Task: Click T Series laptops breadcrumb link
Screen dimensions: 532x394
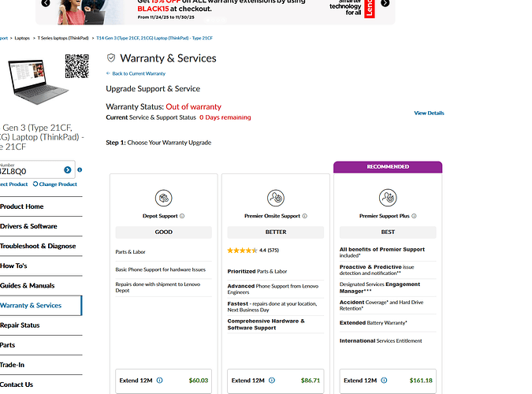Action: (x=61, y=38)
